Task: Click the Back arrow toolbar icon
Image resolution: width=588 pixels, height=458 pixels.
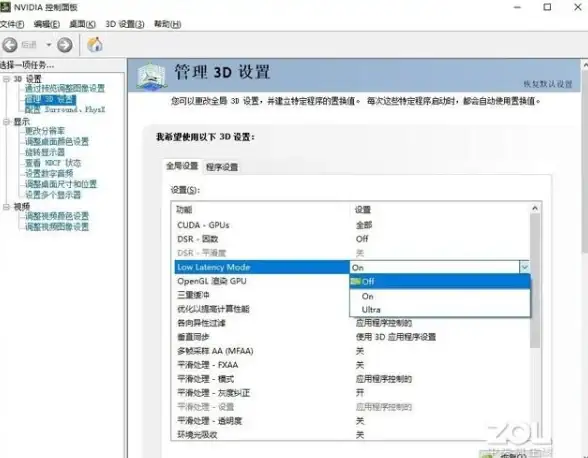Action: point(10,45)
